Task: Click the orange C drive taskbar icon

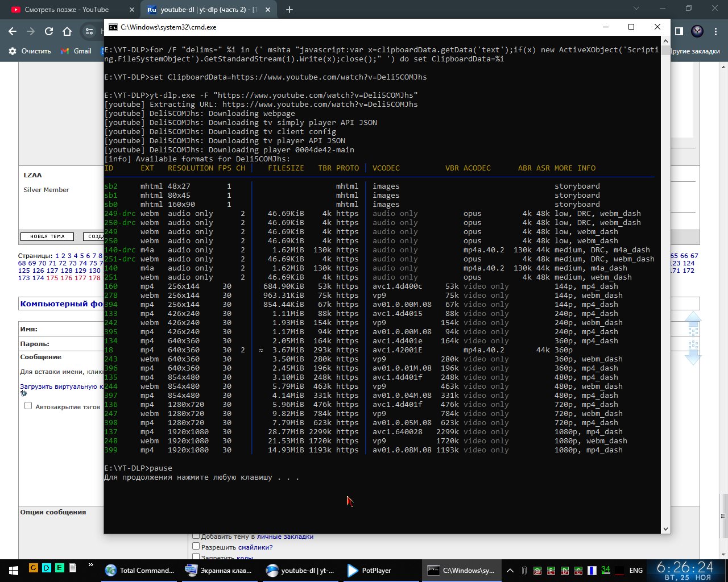Action: 34,568
